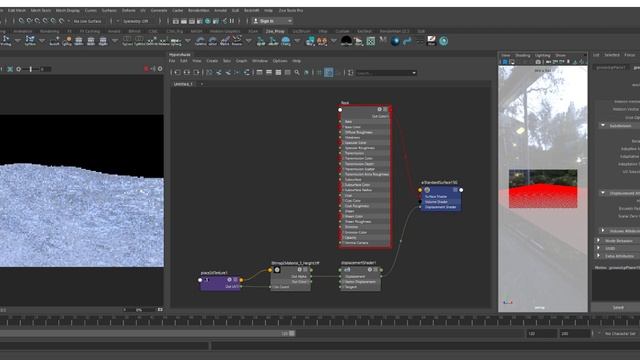The width and height of the screenshot is (640, 360).
Task: Click the Hypershade search input field
Action: 383,73
